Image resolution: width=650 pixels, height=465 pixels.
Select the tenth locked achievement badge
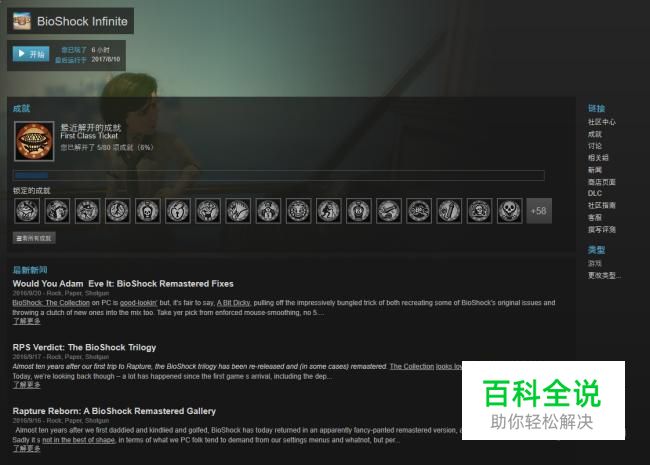tap(298, 211)
